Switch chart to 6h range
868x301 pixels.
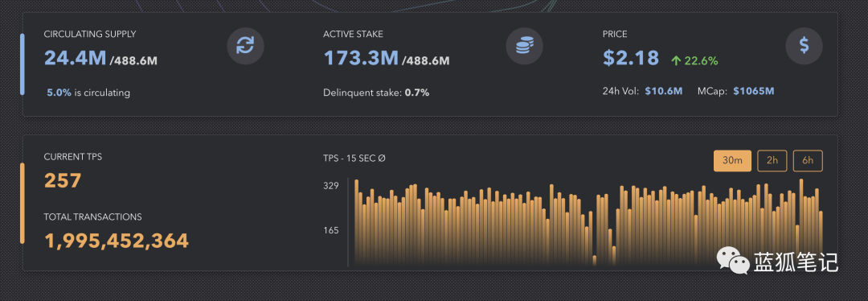tap(808, 161)
